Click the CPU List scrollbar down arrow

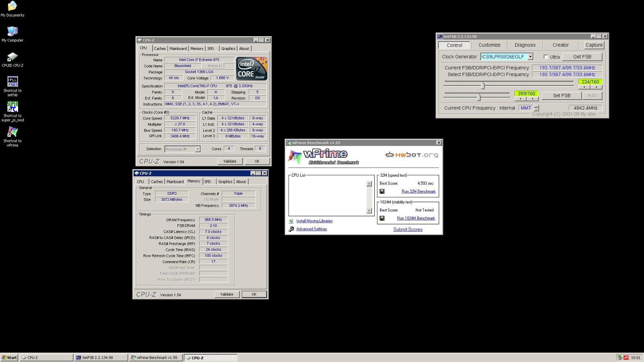(369, 211)
